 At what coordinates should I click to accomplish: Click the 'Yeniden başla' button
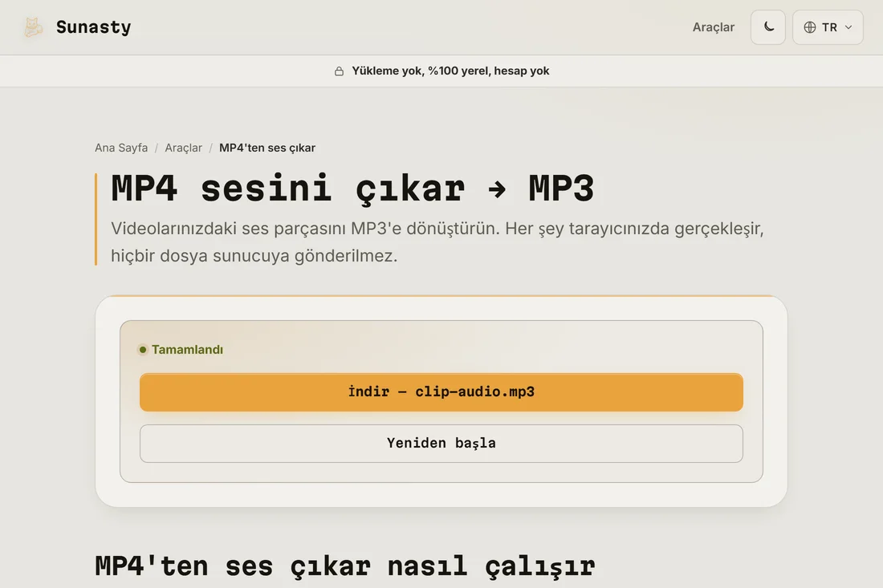441,444
